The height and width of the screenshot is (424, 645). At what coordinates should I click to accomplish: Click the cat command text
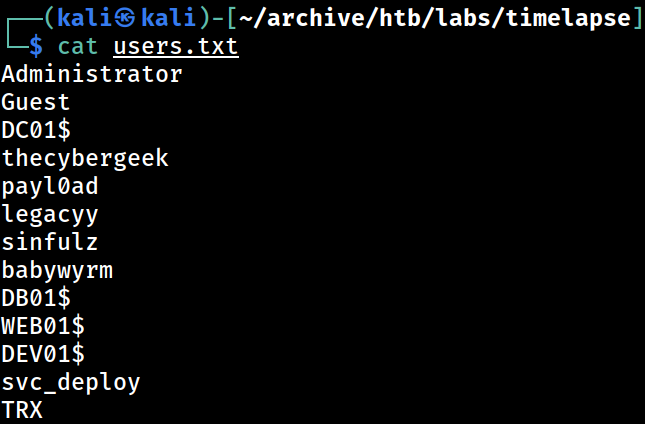[78, 46]
